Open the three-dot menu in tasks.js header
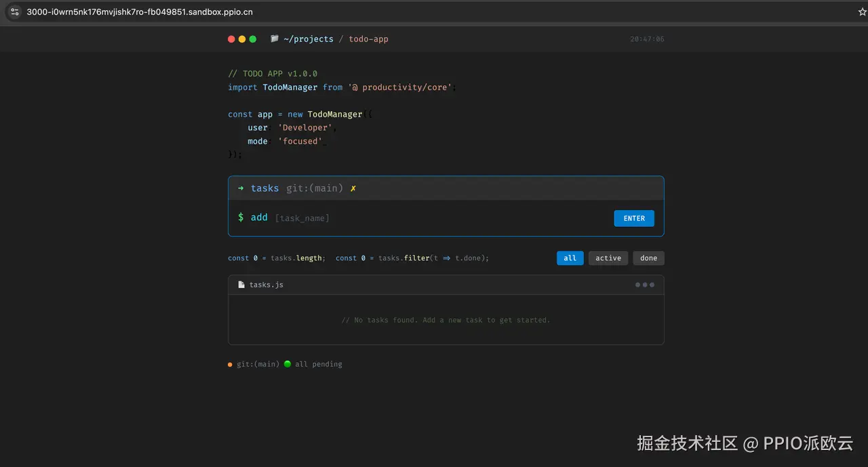This screenshot has width=868, height=467. [645, 285]
